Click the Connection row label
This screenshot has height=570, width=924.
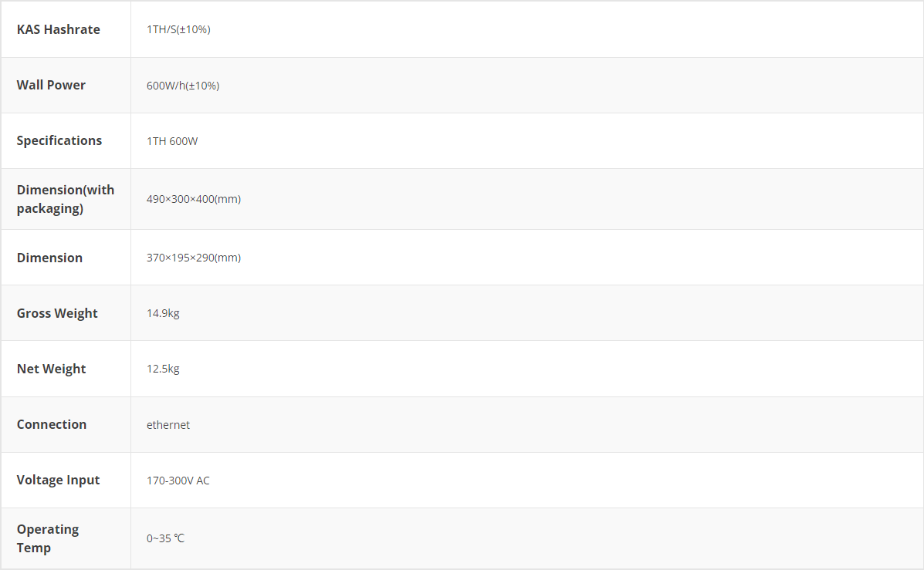52,424
